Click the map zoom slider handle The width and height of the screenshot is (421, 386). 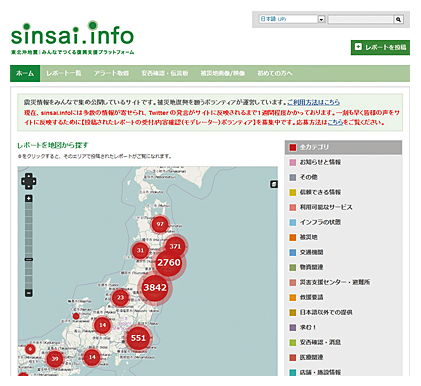29,259
